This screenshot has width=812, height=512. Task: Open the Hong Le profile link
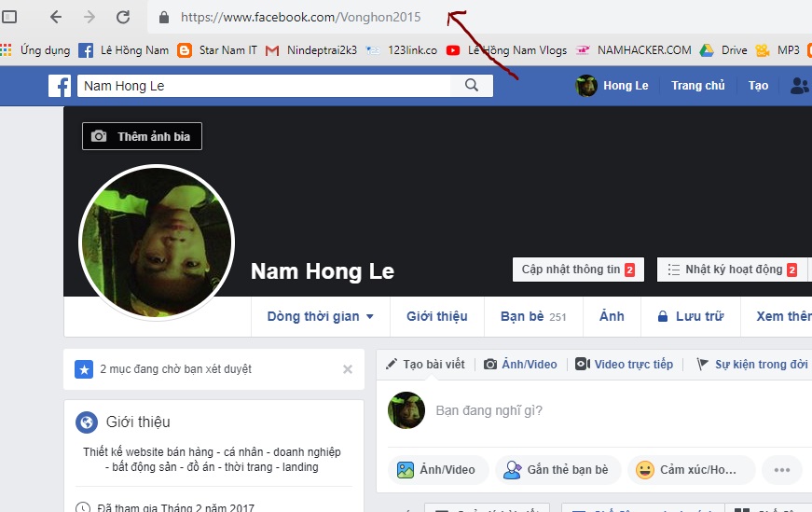coord(626,86)
